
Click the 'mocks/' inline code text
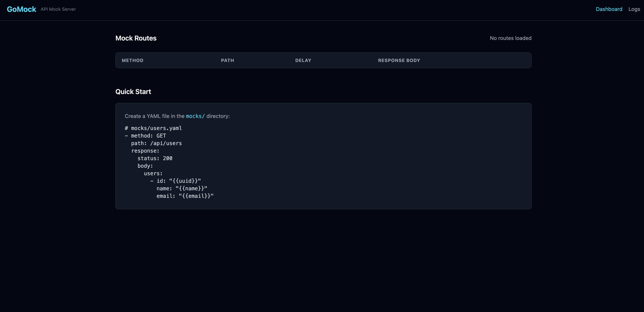click(x=195, y=116)
